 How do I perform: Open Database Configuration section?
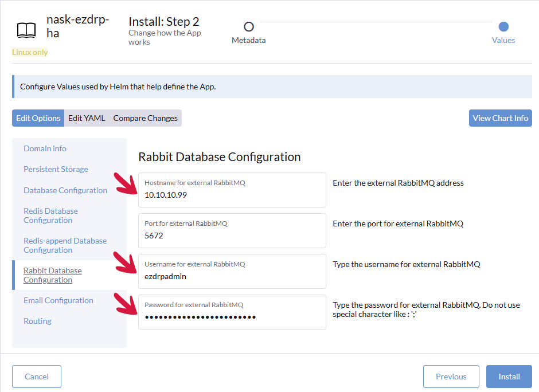point(65,190)
